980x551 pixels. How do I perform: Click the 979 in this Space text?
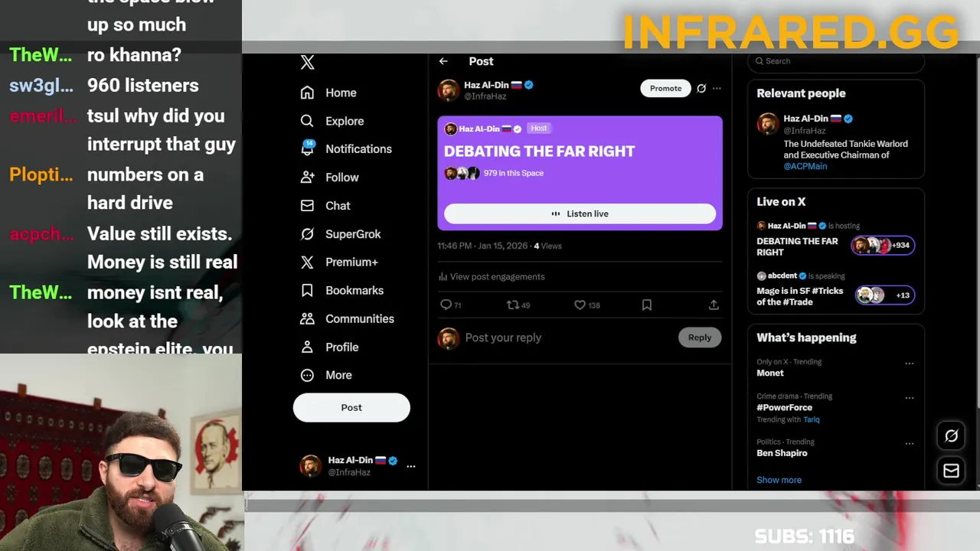coord(514,174)
